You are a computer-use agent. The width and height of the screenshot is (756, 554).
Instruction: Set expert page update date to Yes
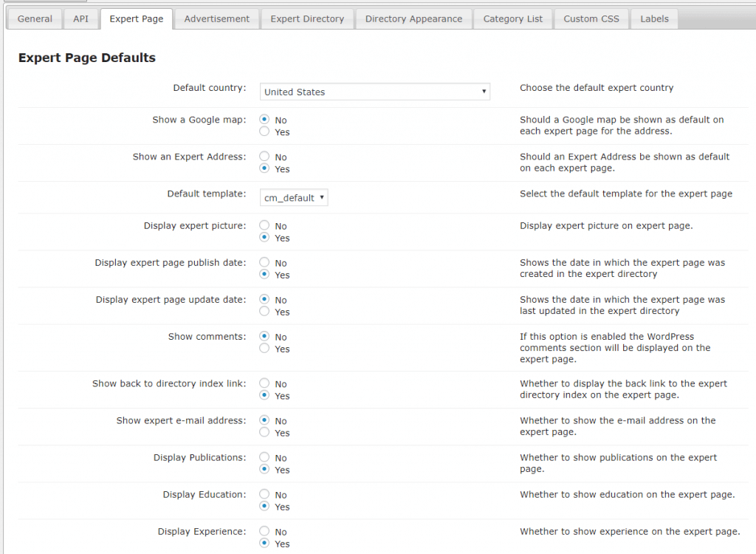click(x=264, y=312)
